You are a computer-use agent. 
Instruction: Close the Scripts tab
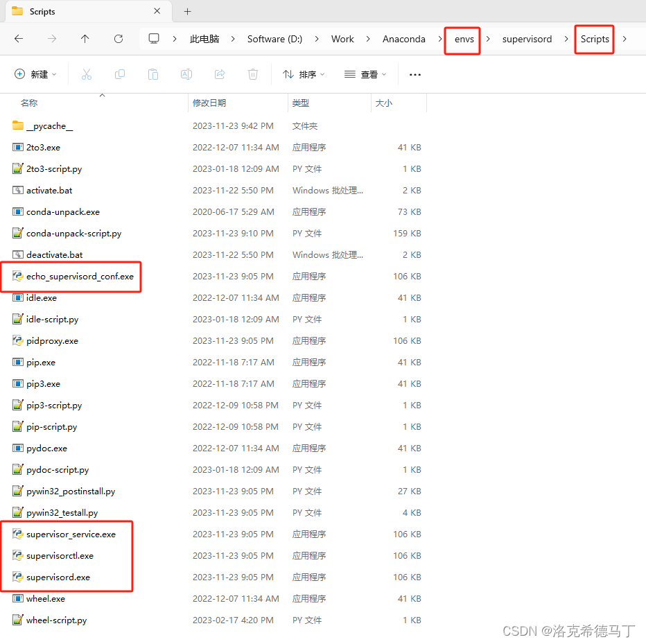pos(157,11)
